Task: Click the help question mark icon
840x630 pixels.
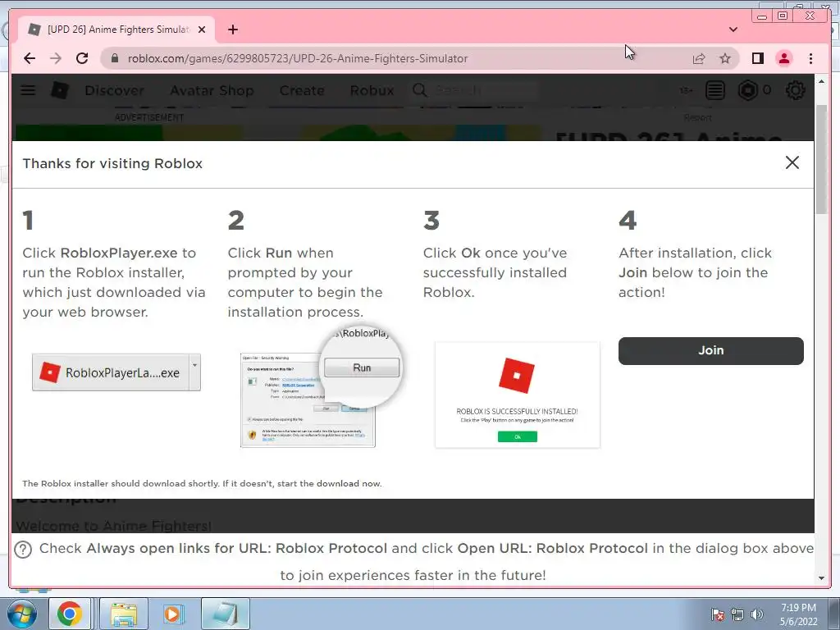Action: [x=23, y=550]
